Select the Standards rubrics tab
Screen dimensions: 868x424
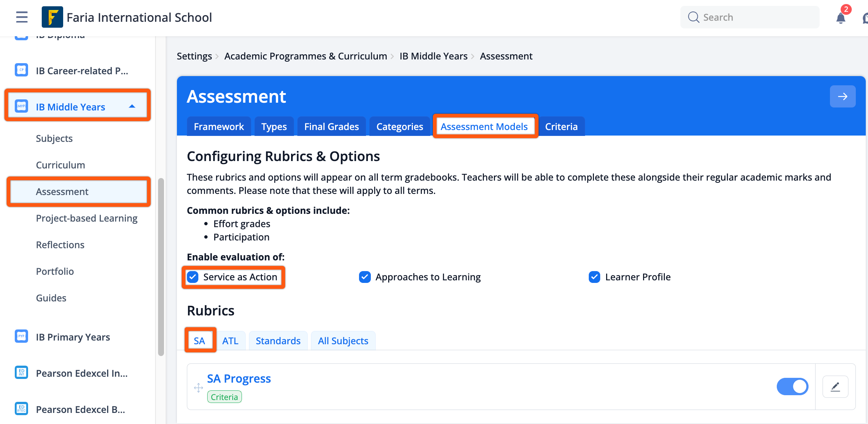click(278, 341)
